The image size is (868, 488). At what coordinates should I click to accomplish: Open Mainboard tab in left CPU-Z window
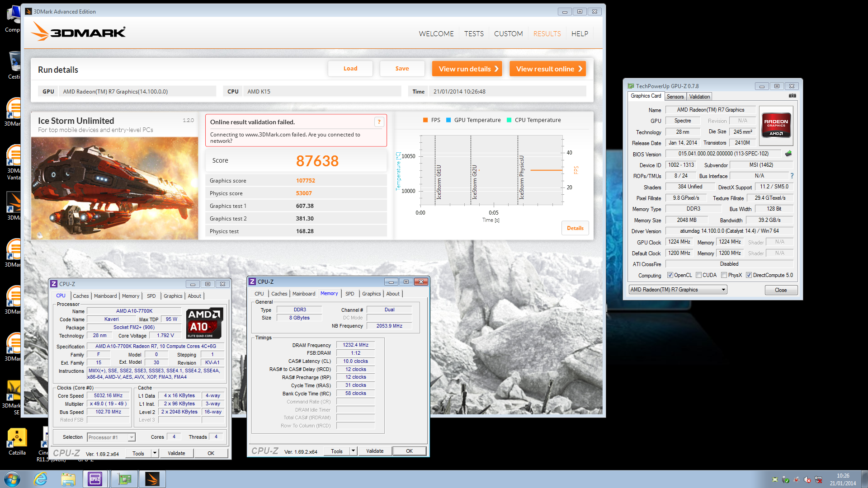105,296
